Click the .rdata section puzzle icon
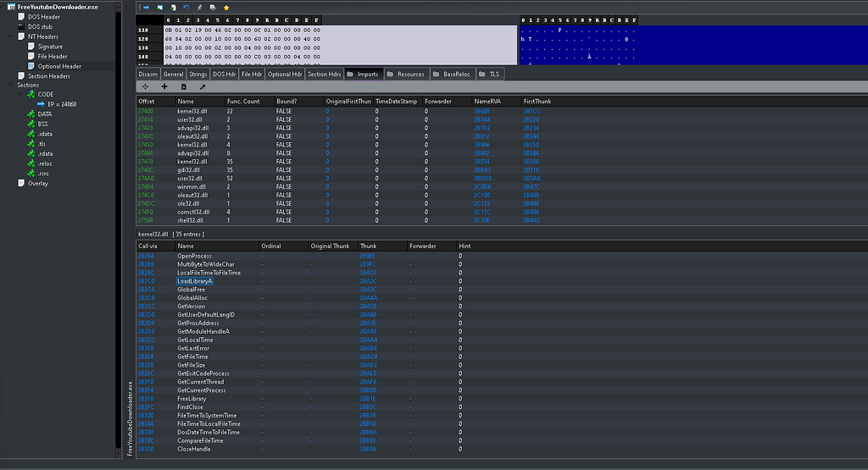Image resolution: width=868 pixels, height=470 pixels. click(x=31, y=154)
